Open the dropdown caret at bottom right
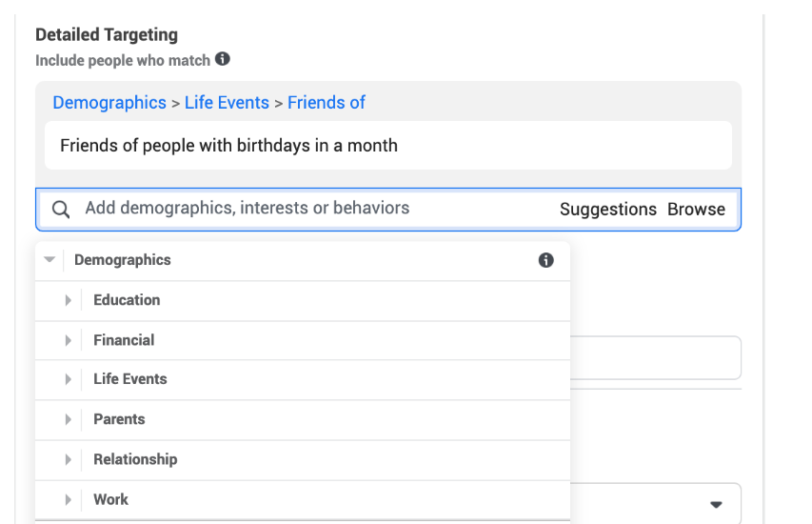 click(716, 504)
